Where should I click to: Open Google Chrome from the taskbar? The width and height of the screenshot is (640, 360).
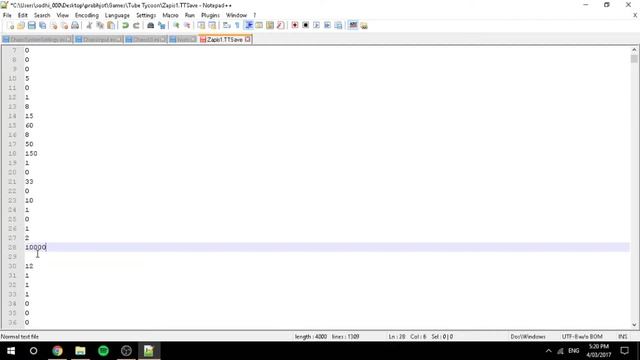click(x=58, y=351)
